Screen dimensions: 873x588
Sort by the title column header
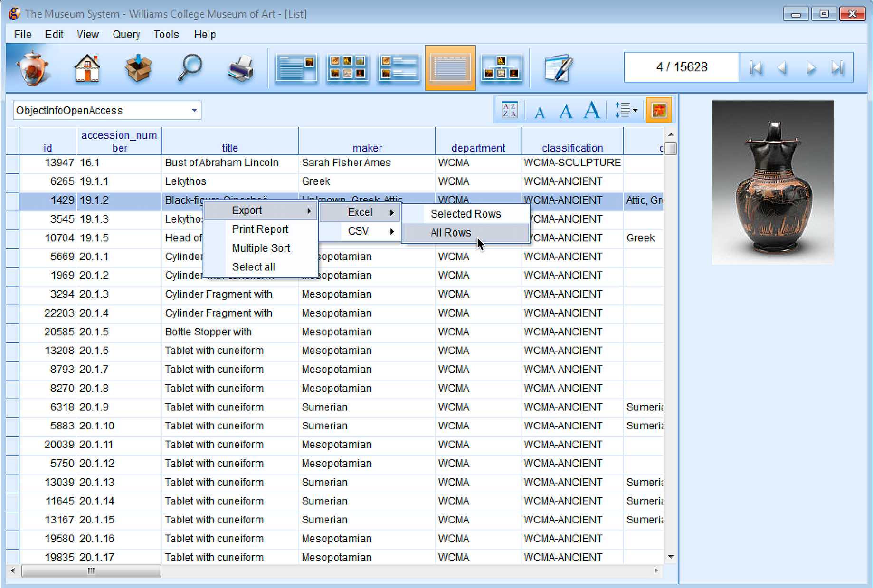coord(230,141)
